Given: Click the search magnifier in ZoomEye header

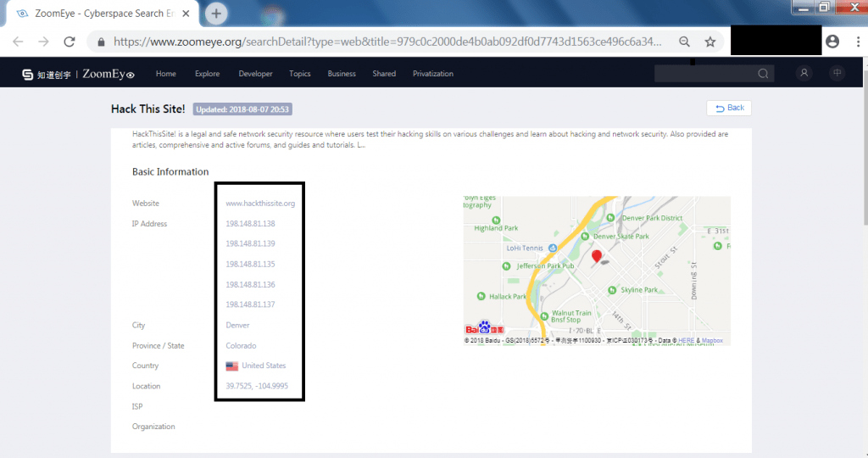Looking at the screenshot, I should (x=763, y=74).
